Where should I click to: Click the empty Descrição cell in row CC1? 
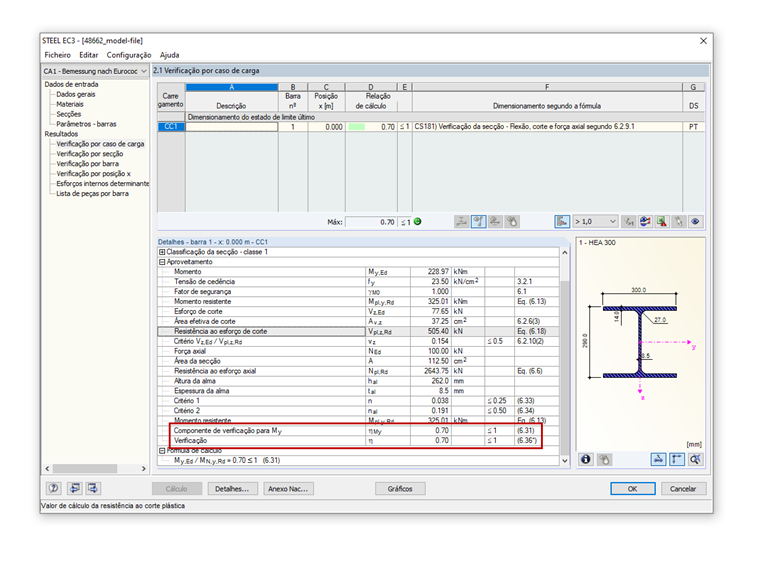(232, 127)
